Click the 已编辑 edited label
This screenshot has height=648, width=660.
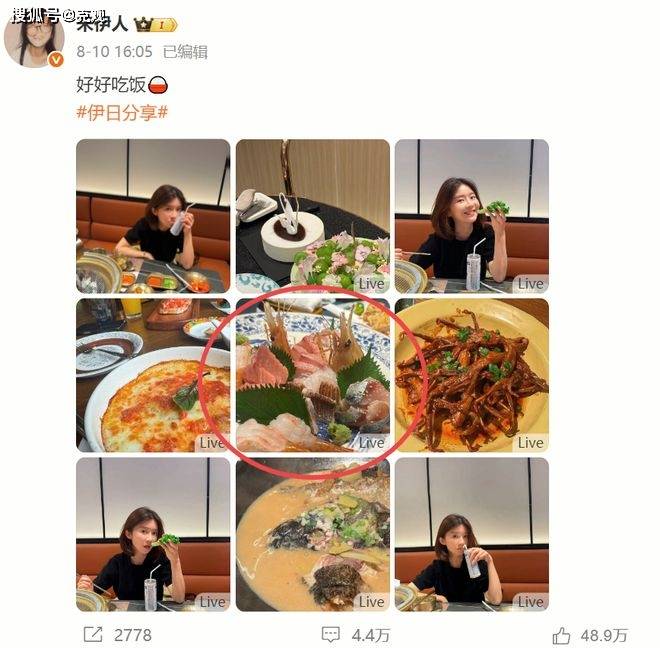click(185, 52)
